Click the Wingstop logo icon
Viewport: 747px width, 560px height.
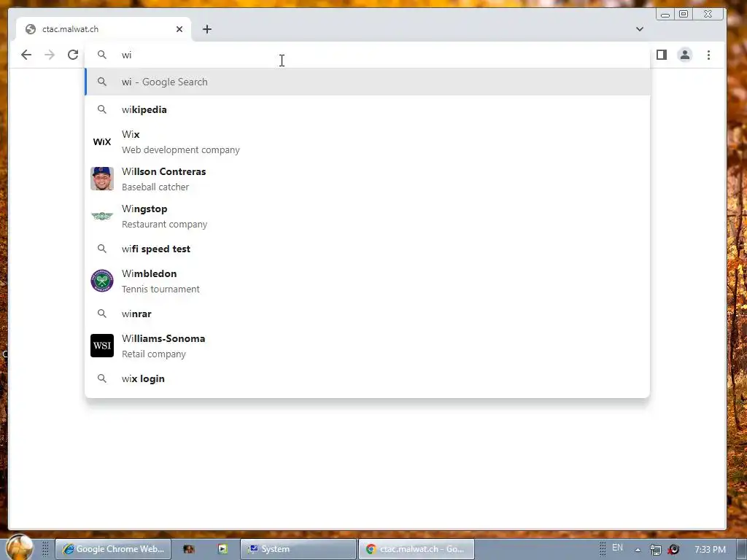click(x=102, y=216)
